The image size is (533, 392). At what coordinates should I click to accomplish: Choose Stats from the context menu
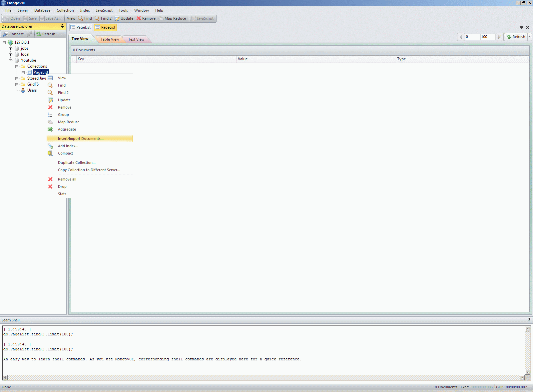point(90,194)
